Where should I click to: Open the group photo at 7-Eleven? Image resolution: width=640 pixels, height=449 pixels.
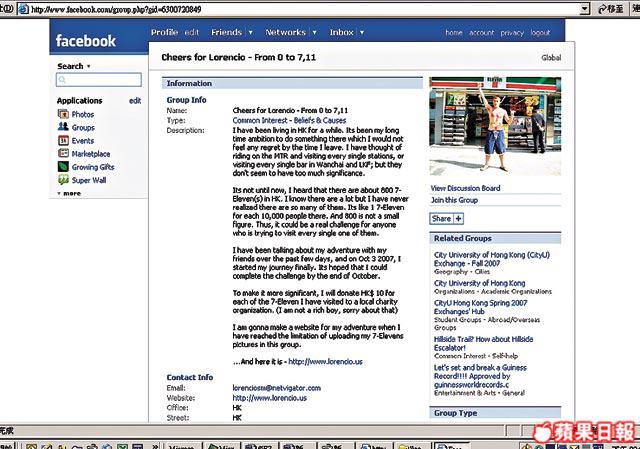coord(495,127)
